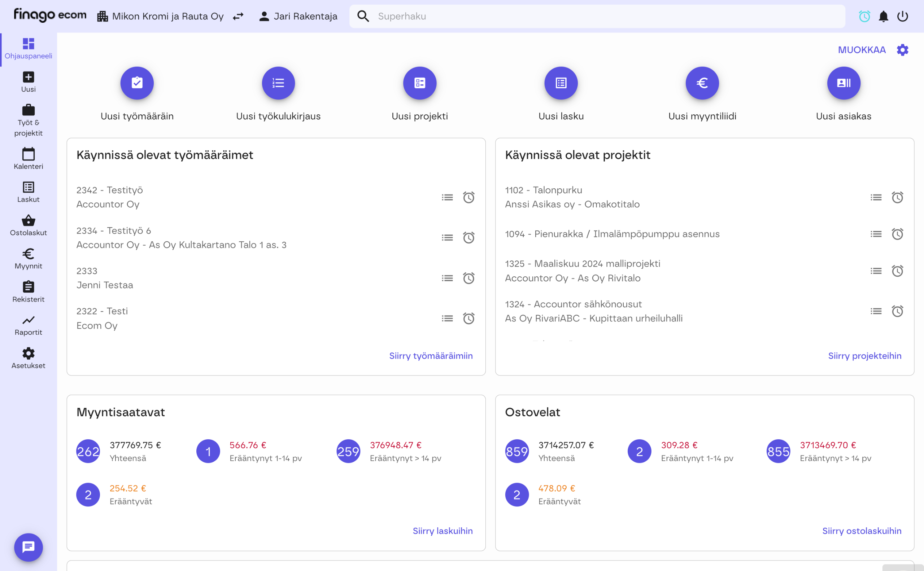Open Jari Rakentaja user menu

pyautogui.click(x=298, y=16)
